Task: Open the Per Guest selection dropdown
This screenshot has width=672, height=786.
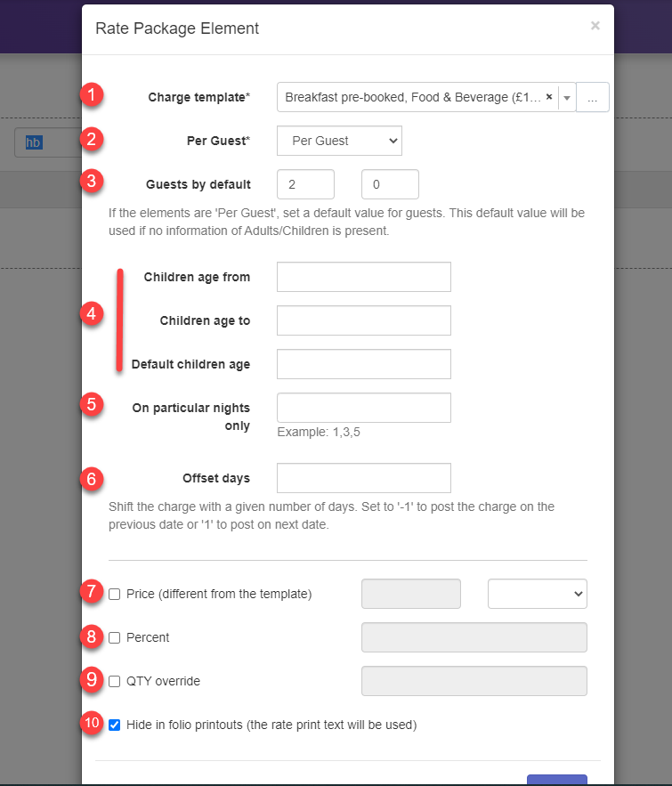Action: click(339, 141)
